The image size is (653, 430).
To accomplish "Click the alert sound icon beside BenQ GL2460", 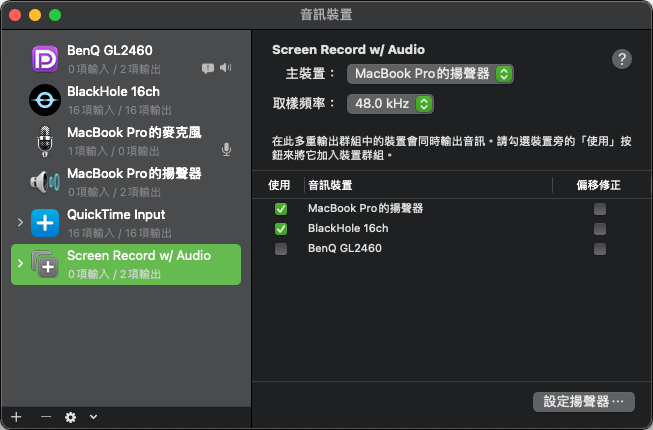I will pos(208,68).
